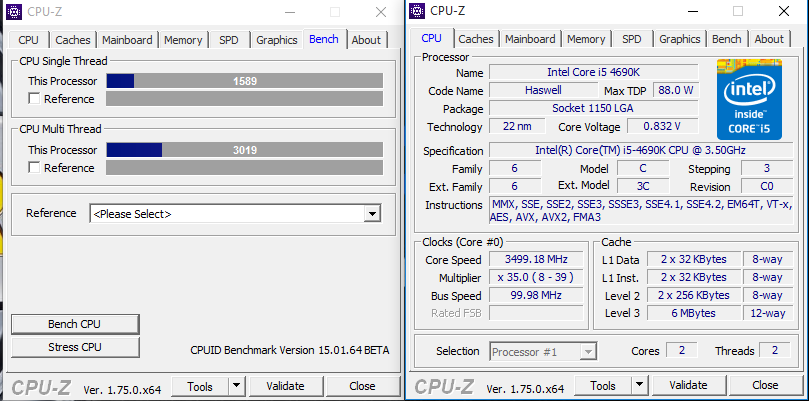
Task: Click Validate button in right CPU window
Action: coord(688,386)
